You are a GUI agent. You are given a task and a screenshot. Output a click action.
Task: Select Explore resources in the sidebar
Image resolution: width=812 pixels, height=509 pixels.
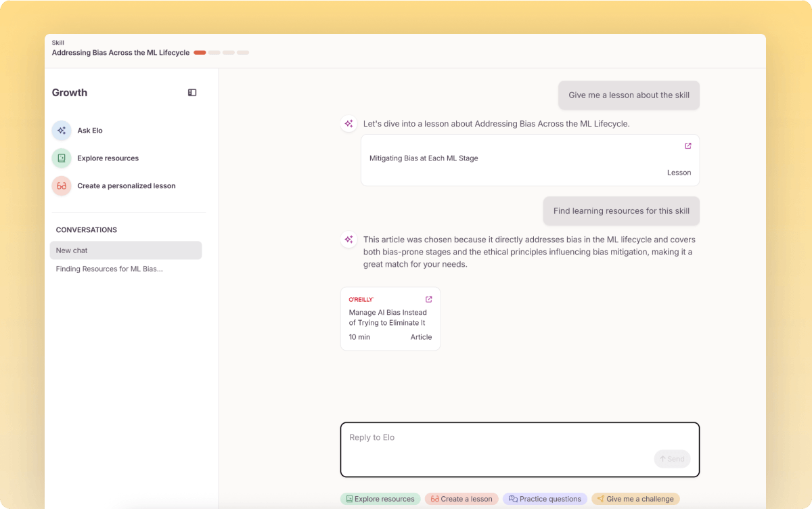pyautogui.click(x=108, y=158)
